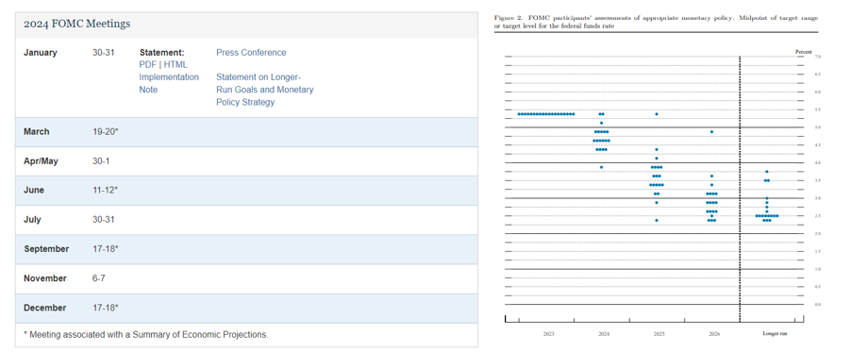Click the September '17-18*' date
This screenshot has height=352, width=868.
(105, 248)
